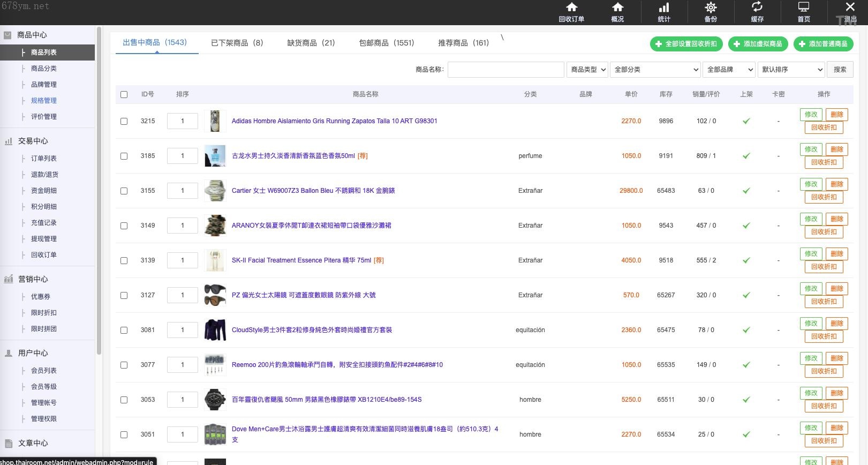Open the 首页 monitor icon
This screenshot has width=868, height=465.
[x=804, y=7]
